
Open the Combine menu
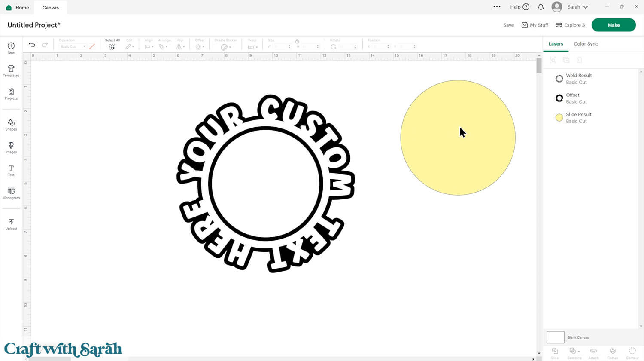coord(574,353)
